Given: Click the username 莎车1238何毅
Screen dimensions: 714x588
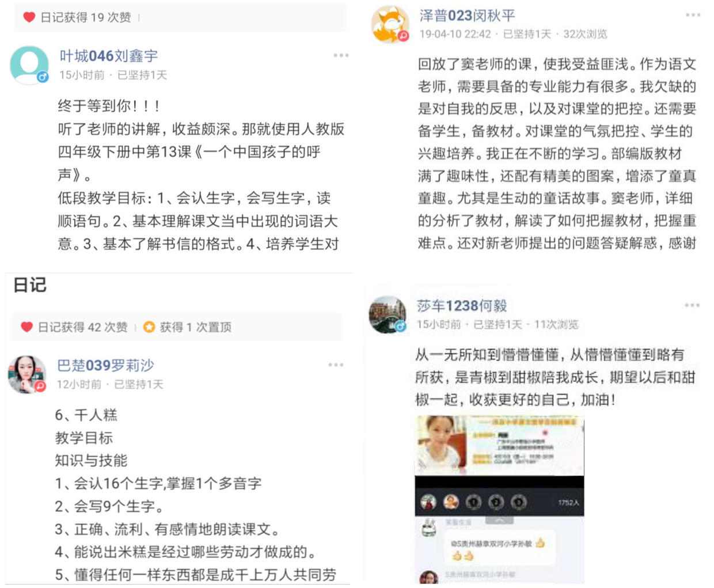Looking at the screenshot, I should click(462, 305).
